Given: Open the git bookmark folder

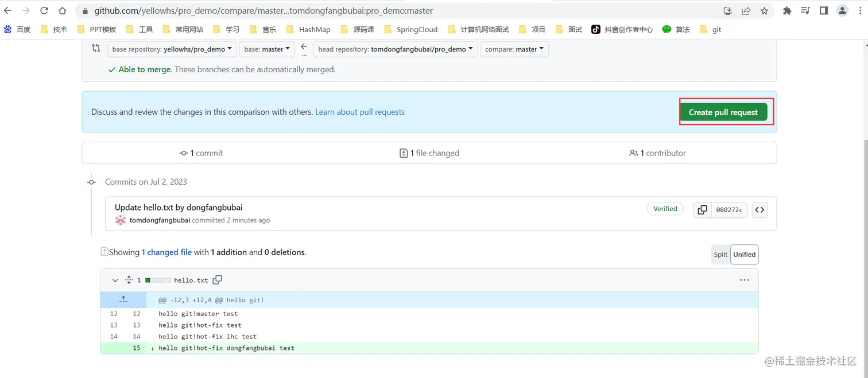Looking at the screenshot, I should point(710,29).
